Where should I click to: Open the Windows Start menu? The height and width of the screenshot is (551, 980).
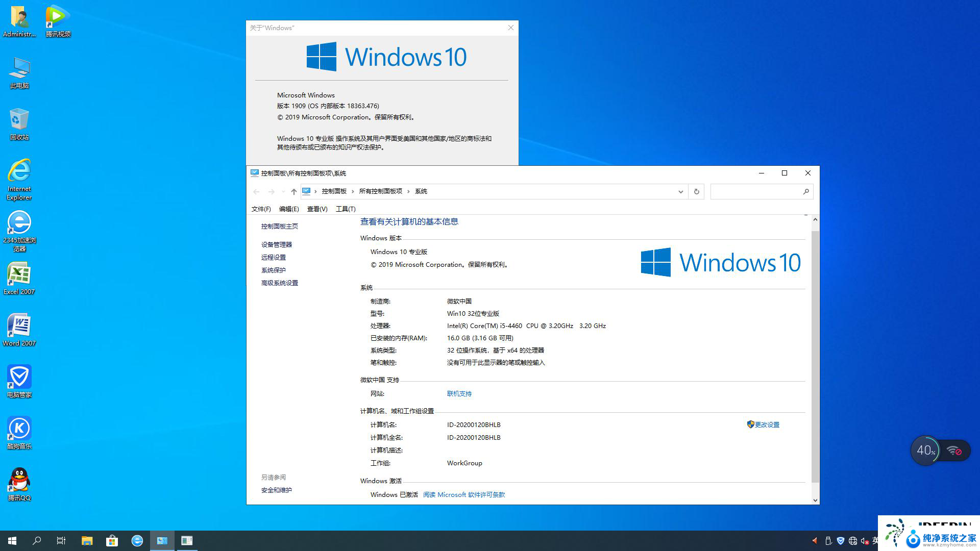12,541
